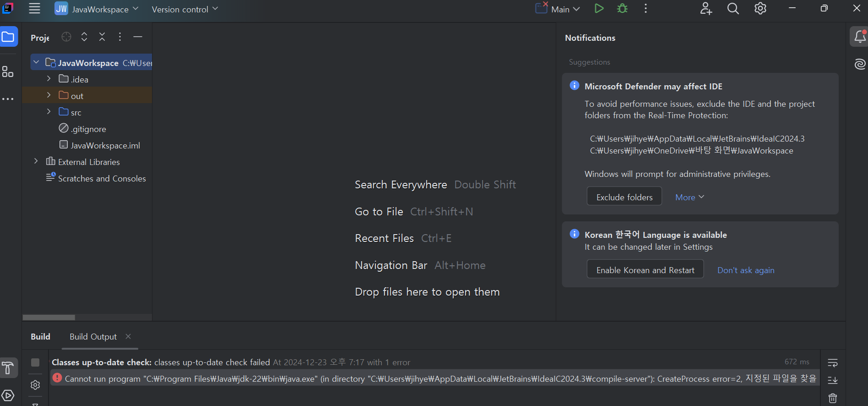
Task: Open Main run configuration dropdown
Action: (558, 9)
